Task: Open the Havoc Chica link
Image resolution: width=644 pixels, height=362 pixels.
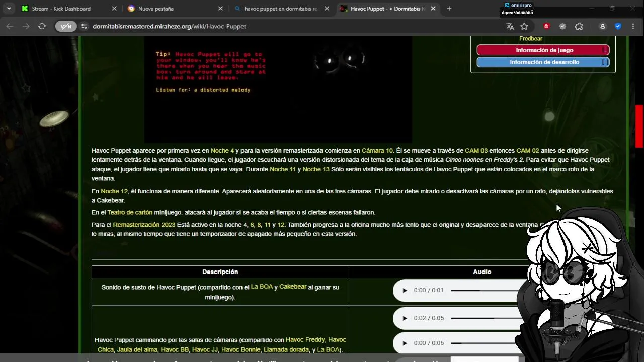Action: [221, 345]
